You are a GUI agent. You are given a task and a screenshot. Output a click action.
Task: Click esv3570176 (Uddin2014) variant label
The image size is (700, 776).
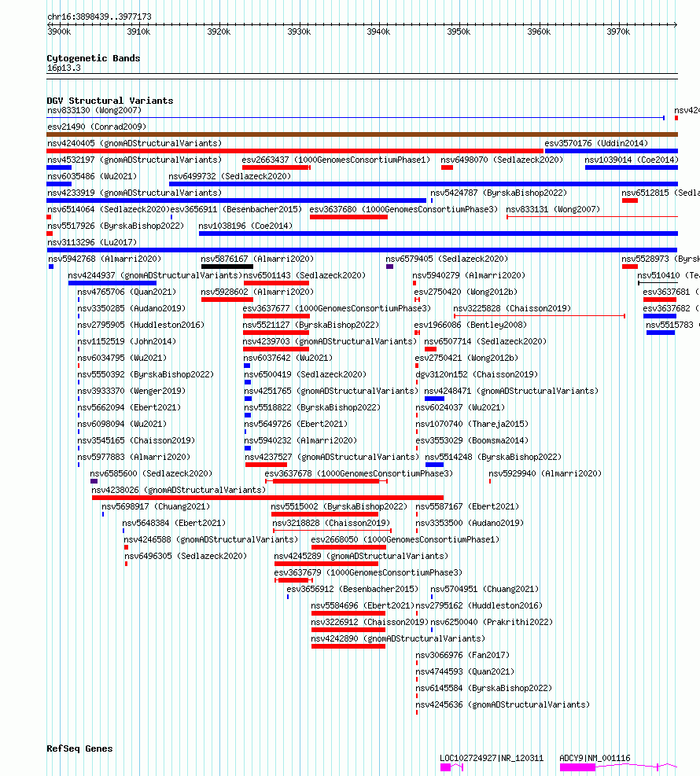(596, 144)
